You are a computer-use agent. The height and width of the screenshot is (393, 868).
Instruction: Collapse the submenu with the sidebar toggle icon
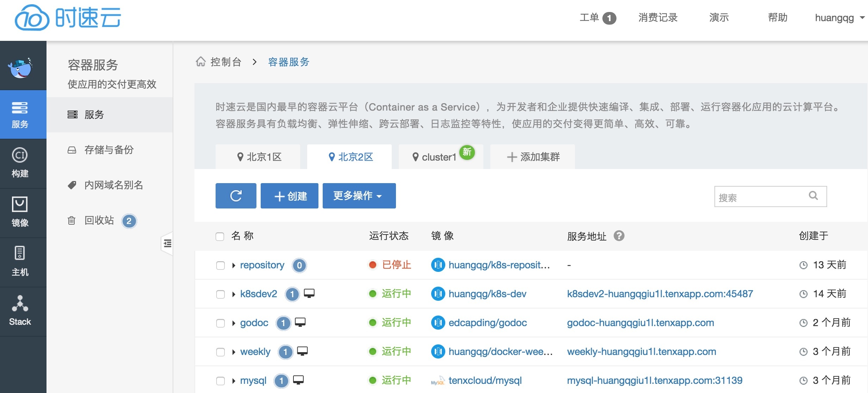(167, 243)
